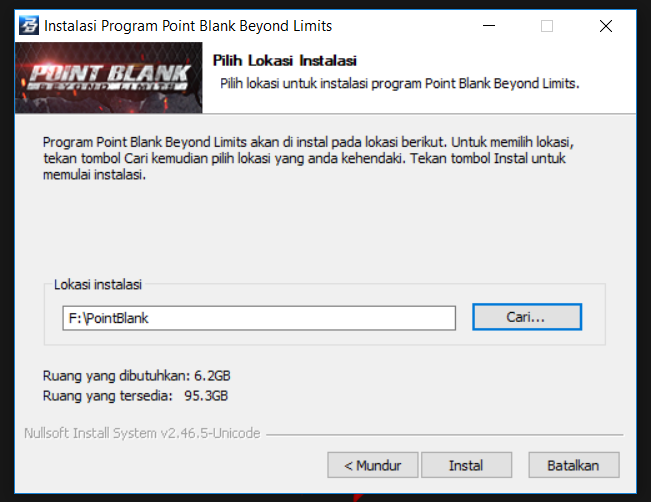Click the Point Blank Beyond Limits banner
The height and width of the screenshot is (502, 651).
coord(109,77)
